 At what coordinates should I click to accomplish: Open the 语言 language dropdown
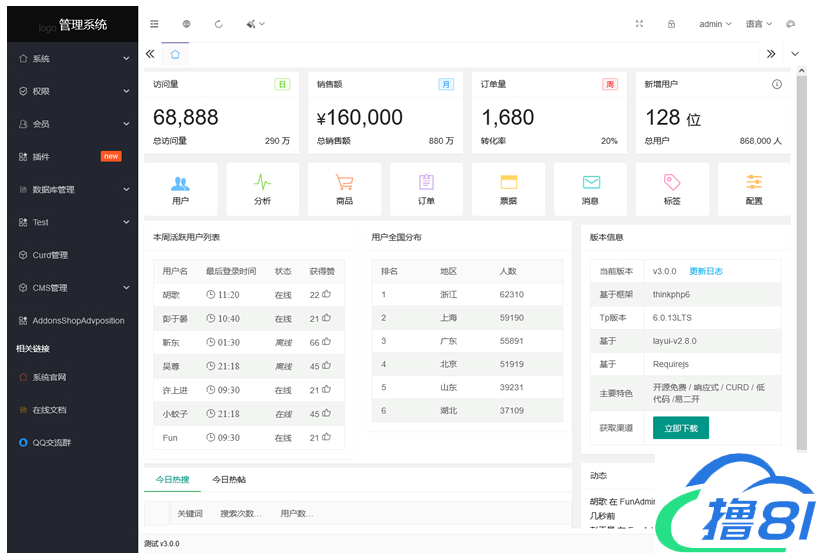758,24
